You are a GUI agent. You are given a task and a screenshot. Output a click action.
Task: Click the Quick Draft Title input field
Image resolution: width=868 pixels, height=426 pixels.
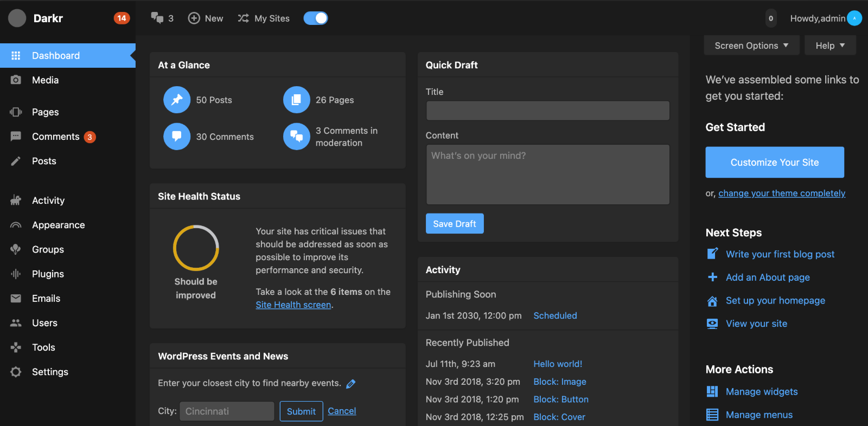(548, 111)
